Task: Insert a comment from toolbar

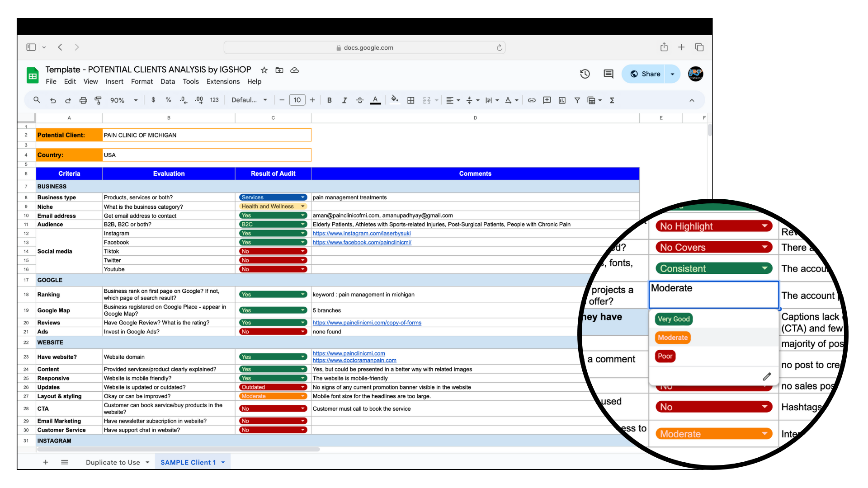Action: tap(547, 100)
